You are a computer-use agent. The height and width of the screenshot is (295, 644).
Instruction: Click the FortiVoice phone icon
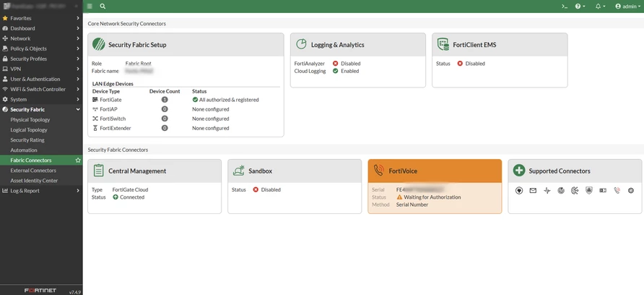[x=379, y=171]
